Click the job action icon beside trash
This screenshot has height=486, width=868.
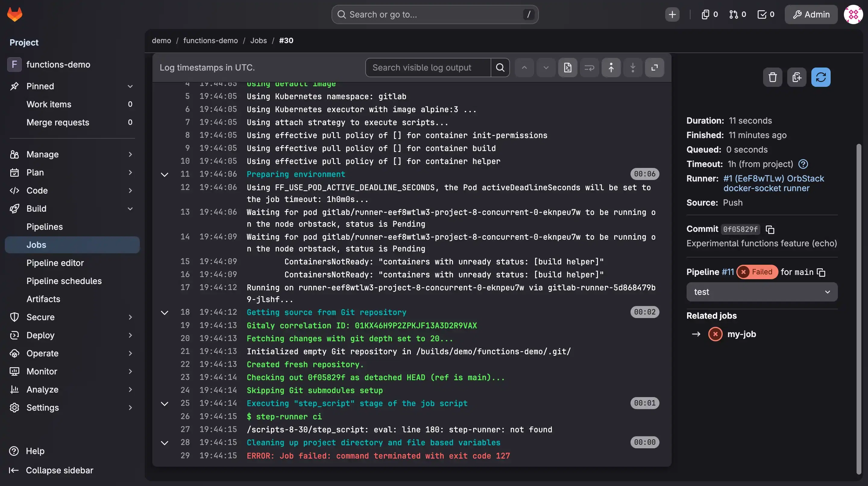[797, 77]
